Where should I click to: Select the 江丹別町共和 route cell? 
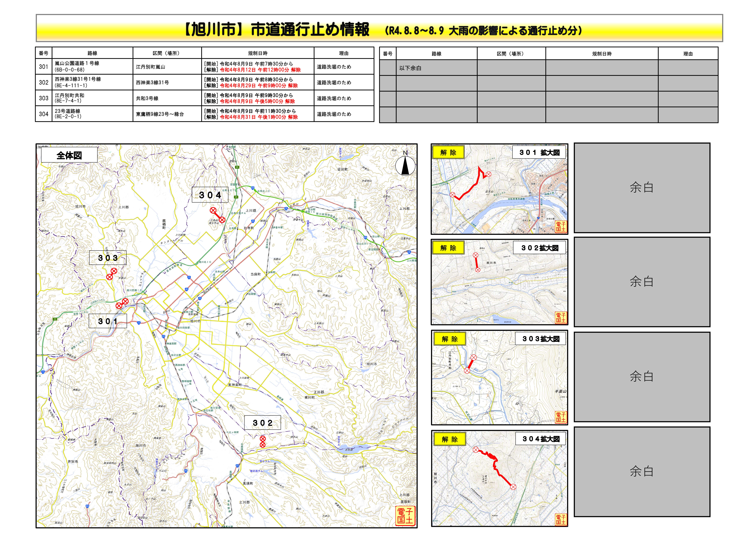tap(93, 98)
